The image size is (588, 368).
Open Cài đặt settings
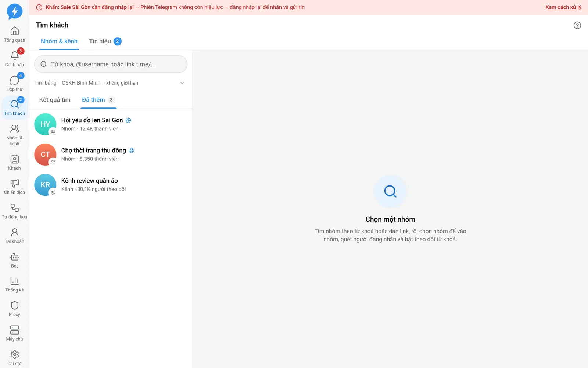click(15, 358)
